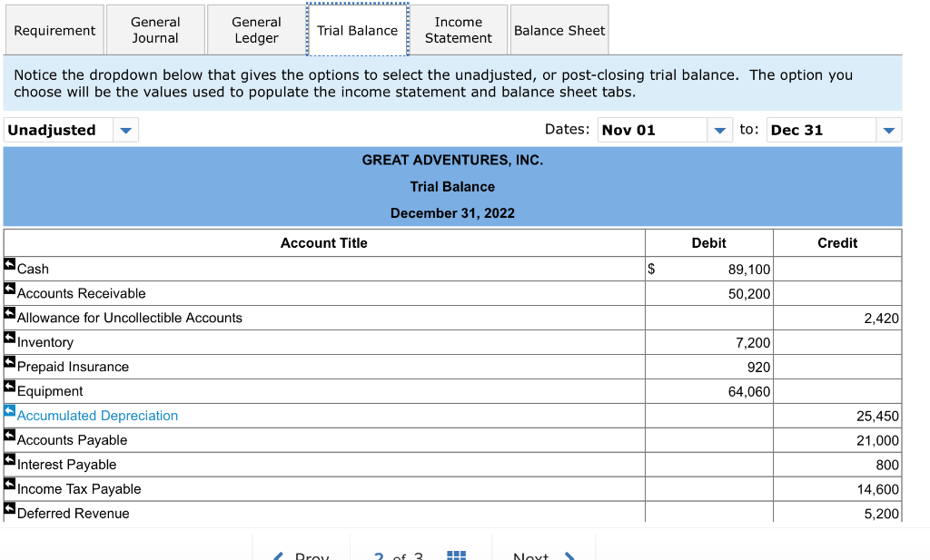Click the December 31, 2022 report date

pos(452,213)
